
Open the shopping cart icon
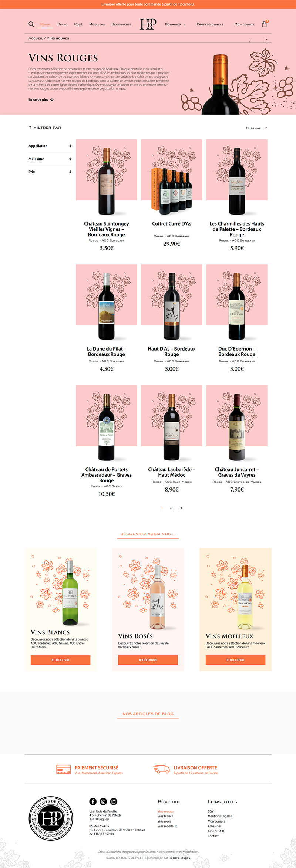264,24
